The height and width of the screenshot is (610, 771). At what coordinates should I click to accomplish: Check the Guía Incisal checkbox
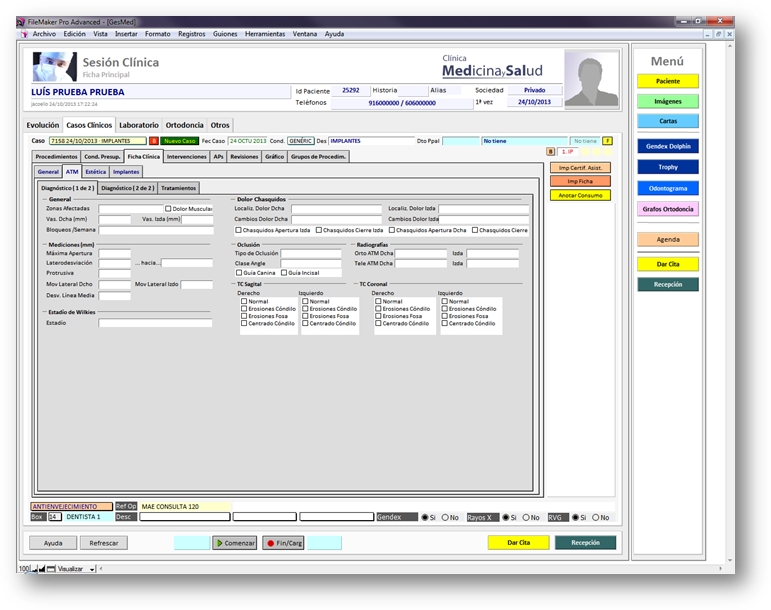click(x=284, y=273)
